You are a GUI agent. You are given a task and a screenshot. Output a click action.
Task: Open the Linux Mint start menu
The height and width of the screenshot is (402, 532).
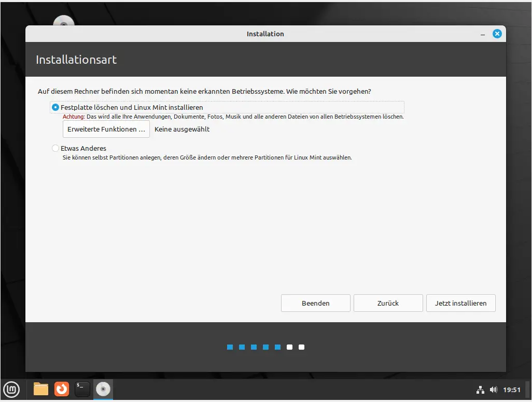tap(12, 389)
